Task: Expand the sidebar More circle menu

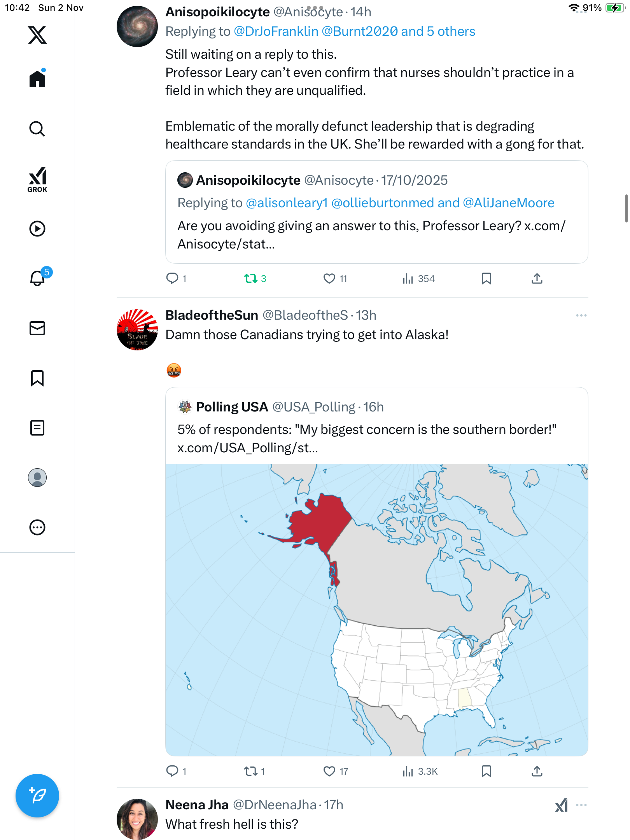Action: point(37,527)
